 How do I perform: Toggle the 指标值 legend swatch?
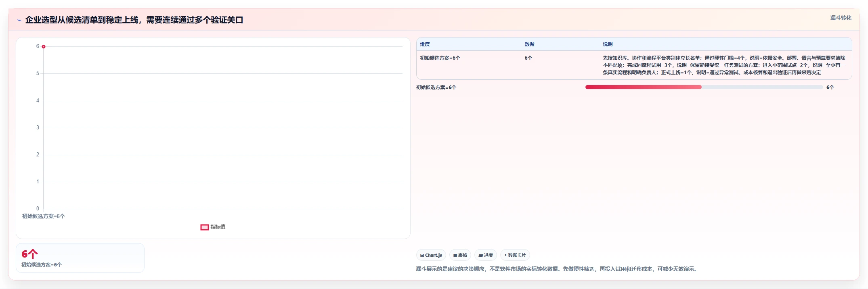(x=205, y=227)
